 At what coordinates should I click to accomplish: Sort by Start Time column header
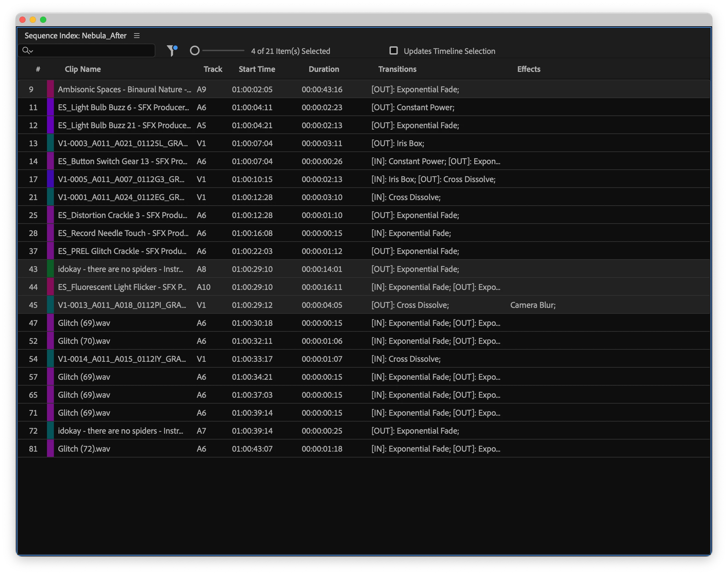(x=257, y=69)
